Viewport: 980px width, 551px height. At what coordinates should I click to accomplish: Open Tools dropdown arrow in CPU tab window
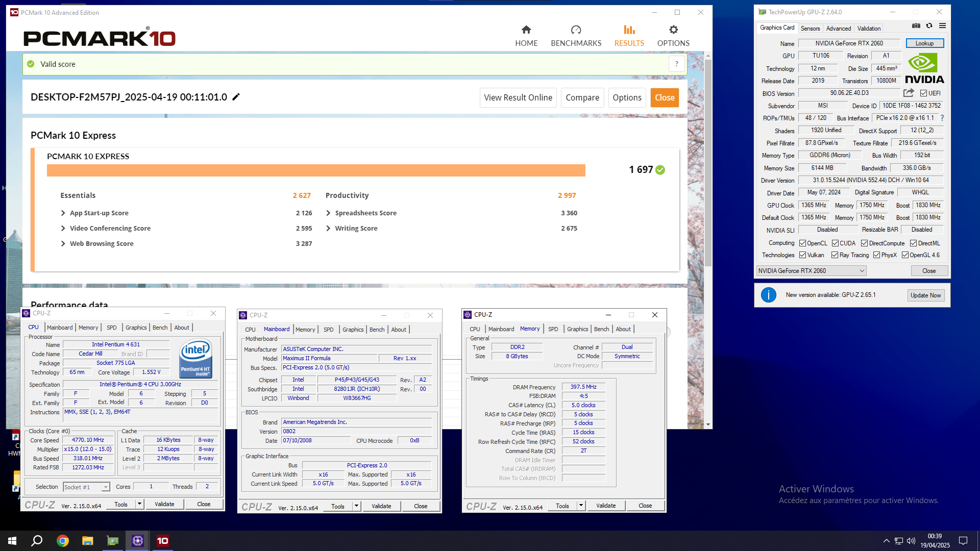(139, 504)
